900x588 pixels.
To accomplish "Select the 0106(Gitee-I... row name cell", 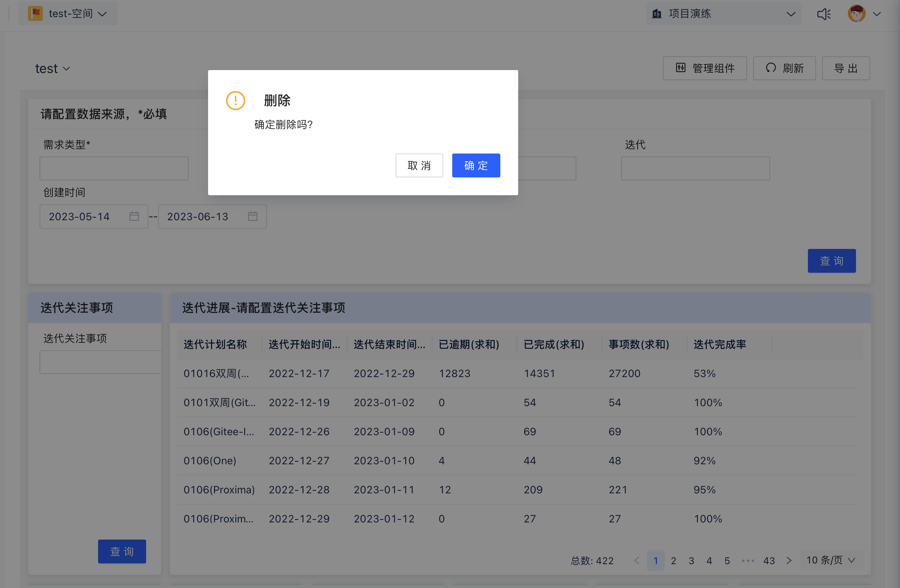I will [219, 431].
